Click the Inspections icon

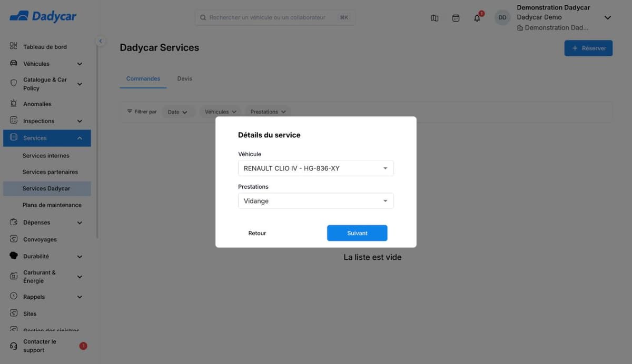pyautogui.click(x=14, y=120)
